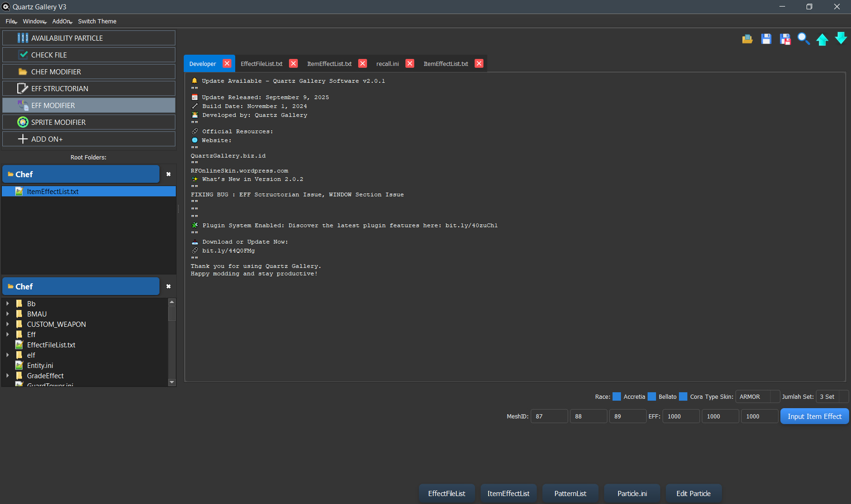
Task: Toggle the Cora race checkbox
Action: 682,396
